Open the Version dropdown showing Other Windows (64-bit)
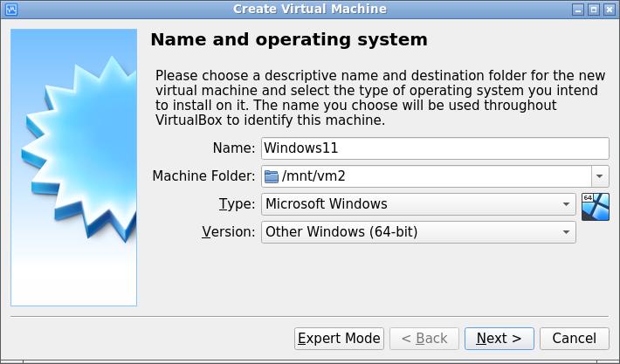 418,232
